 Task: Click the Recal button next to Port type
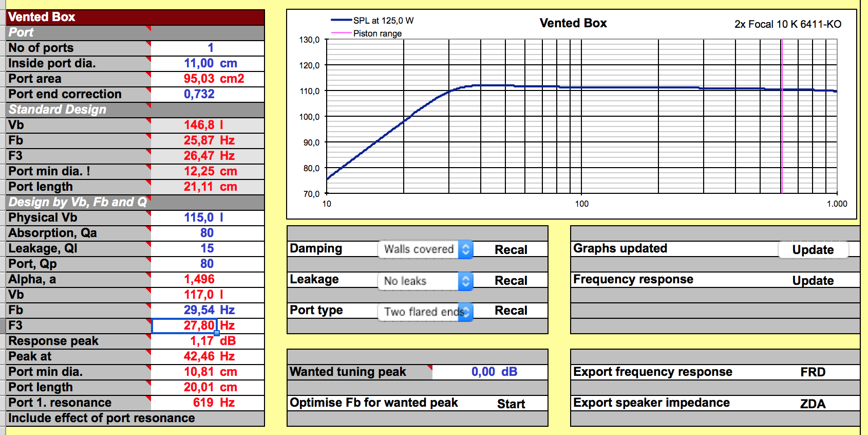coord(511,311)
